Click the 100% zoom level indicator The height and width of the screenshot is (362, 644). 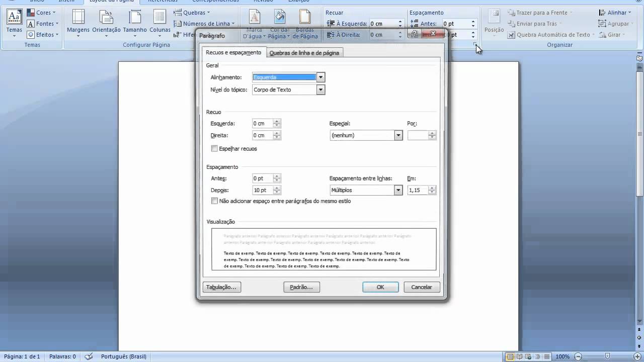(x=562, y=356)
